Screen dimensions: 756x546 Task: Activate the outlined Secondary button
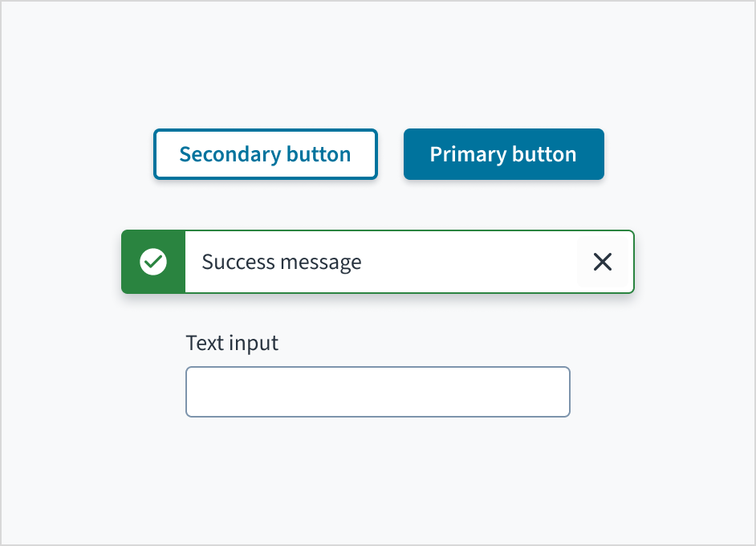(265, 153)
